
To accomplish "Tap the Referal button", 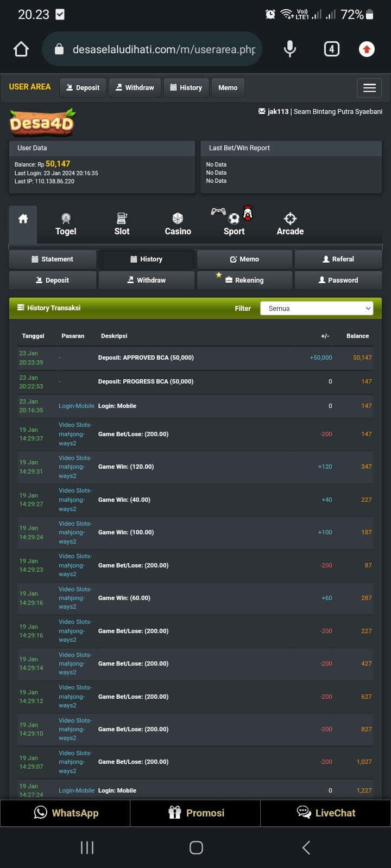I will [338, 259].
